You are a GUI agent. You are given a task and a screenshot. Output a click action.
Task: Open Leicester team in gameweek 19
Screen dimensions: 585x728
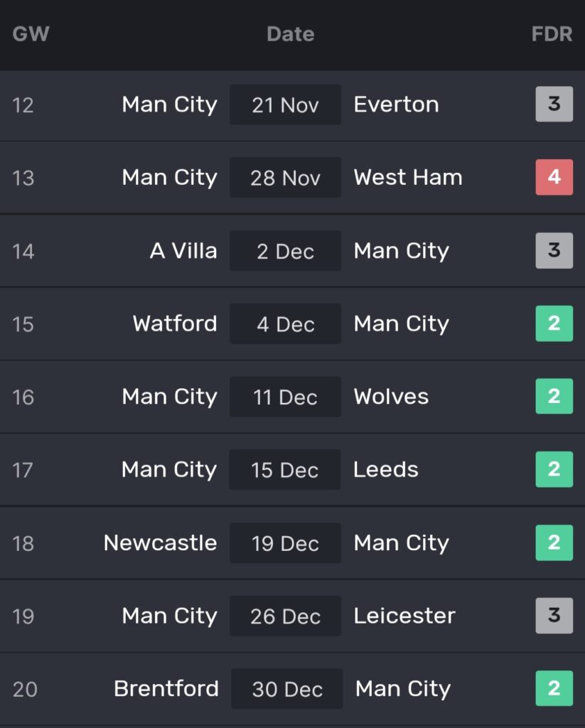(404, 616)
